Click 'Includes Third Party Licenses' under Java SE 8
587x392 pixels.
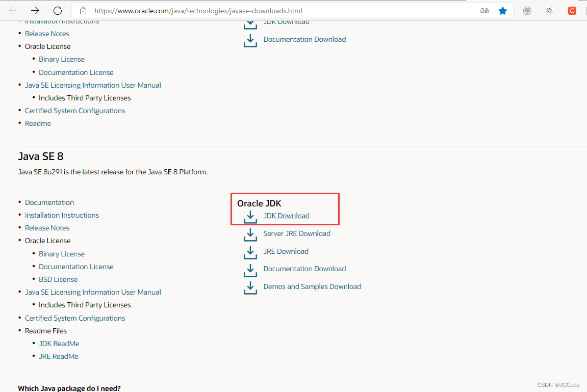point(85,305)
